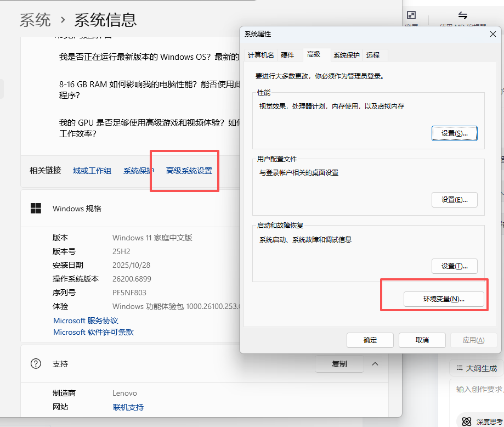
Task: Click the 深度思考 atom icon
Action: tap(467, 422)
